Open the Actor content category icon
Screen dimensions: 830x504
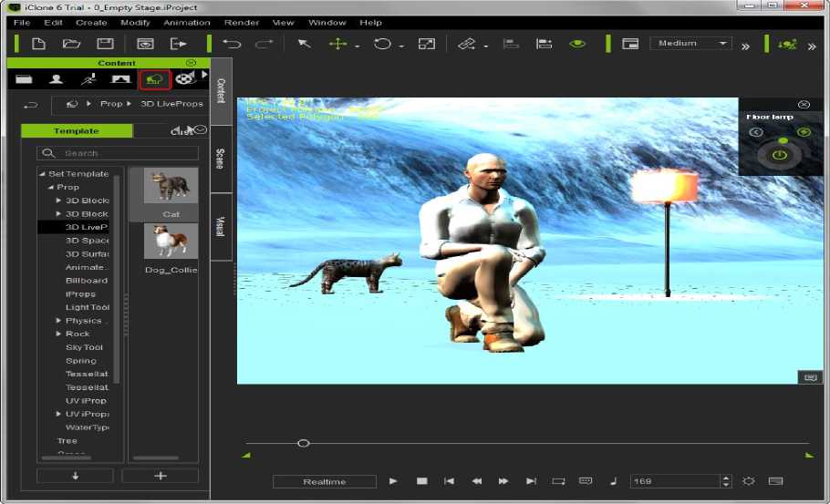57,80
